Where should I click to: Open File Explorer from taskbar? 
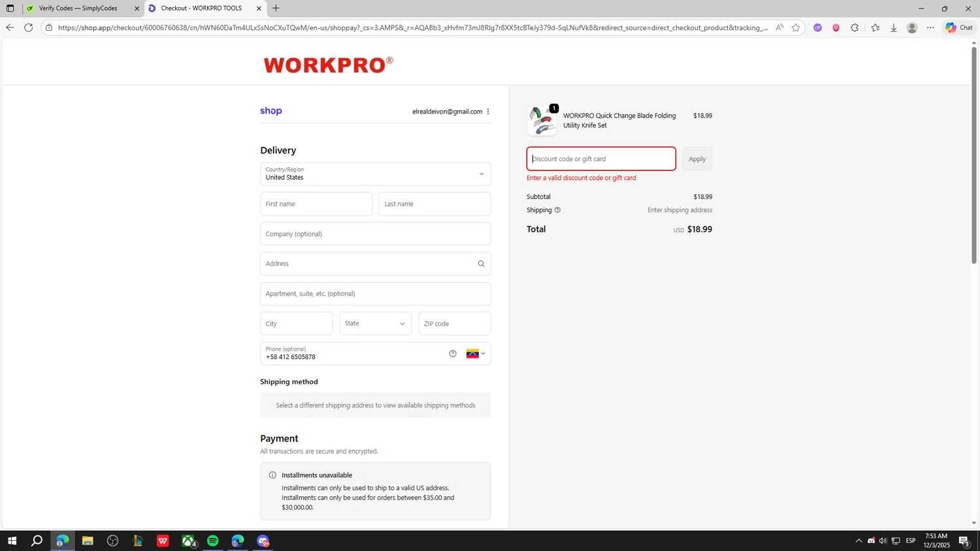[x=88, y=541]
